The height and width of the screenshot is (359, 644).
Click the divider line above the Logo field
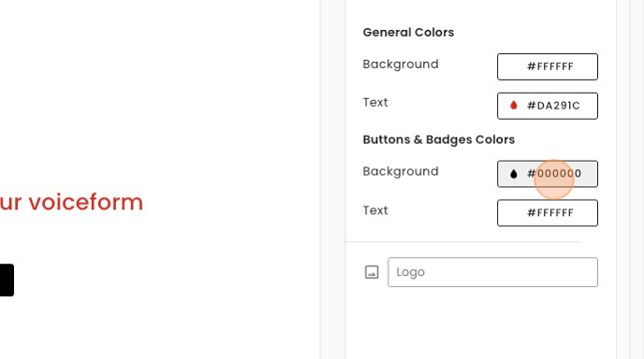[462, 242]
